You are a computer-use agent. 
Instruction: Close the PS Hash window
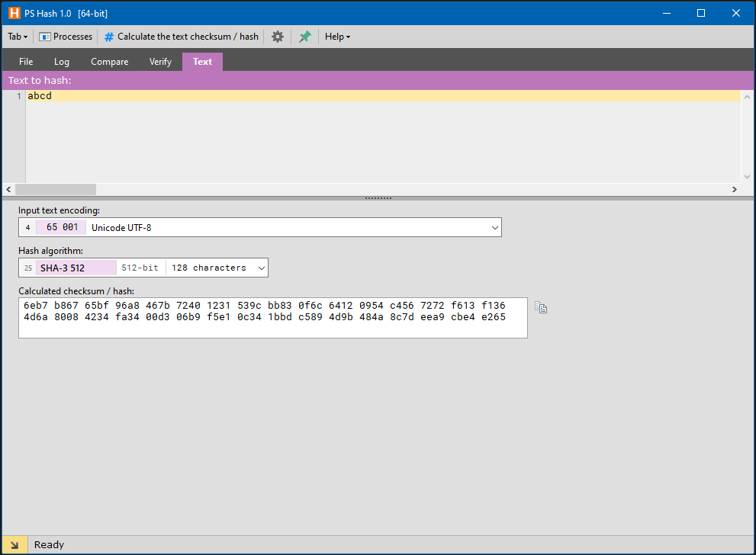(x=736, y=13)
